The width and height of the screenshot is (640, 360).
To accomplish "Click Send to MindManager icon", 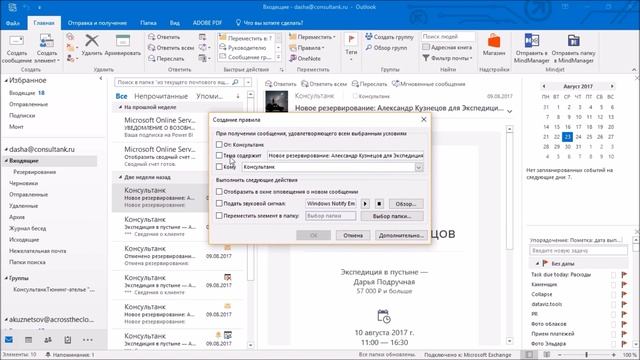I will click(532, 41).
